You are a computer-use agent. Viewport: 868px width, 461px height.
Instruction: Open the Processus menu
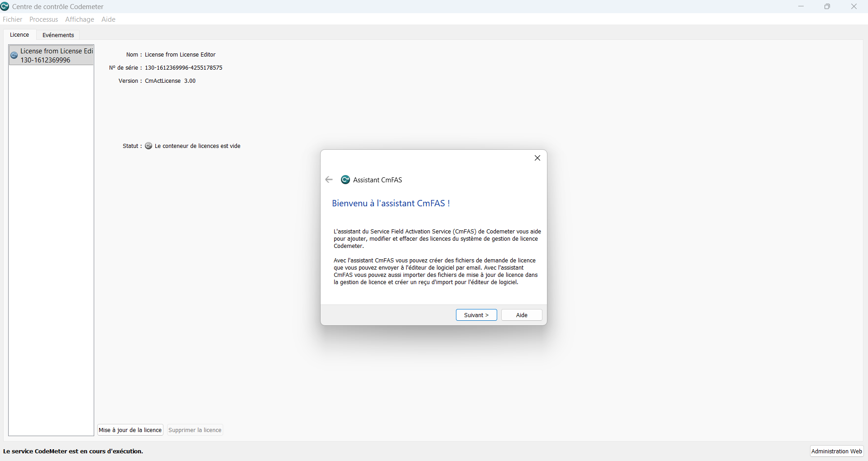click(43, 19)
